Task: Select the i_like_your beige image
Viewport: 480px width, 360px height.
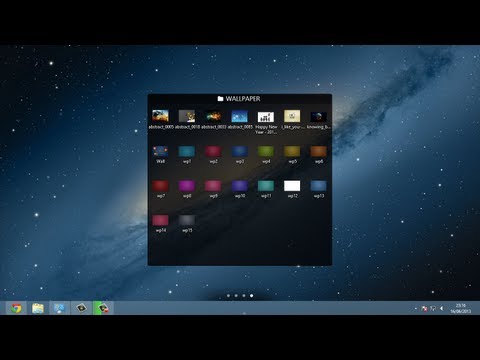Action: tap(292, 116)
